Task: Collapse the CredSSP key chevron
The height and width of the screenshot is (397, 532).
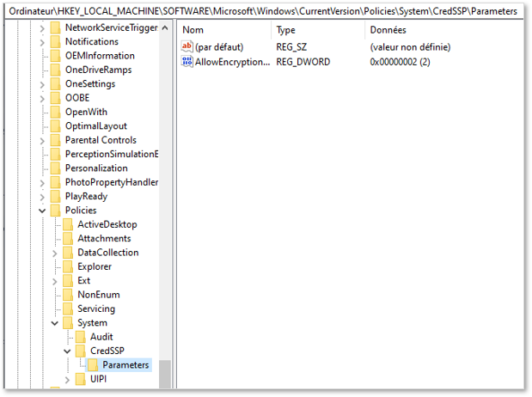Action: pyautogui.click(x=67, y=351)
